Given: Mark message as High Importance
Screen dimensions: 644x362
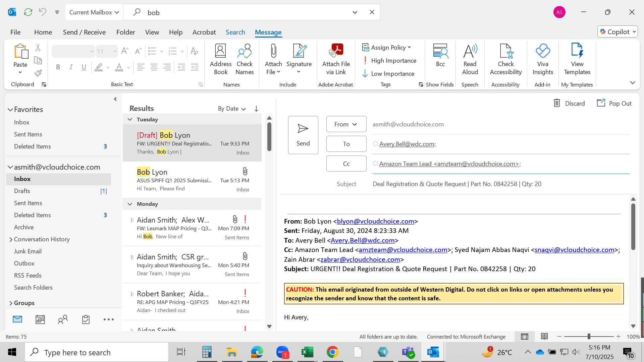Looking at the screenshot, I should pos(389,61).
